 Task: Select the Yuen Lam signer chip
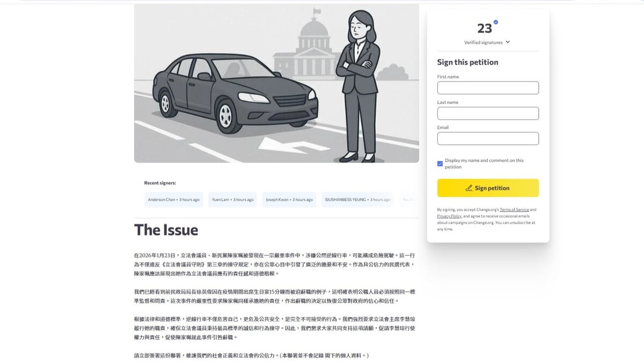pos(232,200)
